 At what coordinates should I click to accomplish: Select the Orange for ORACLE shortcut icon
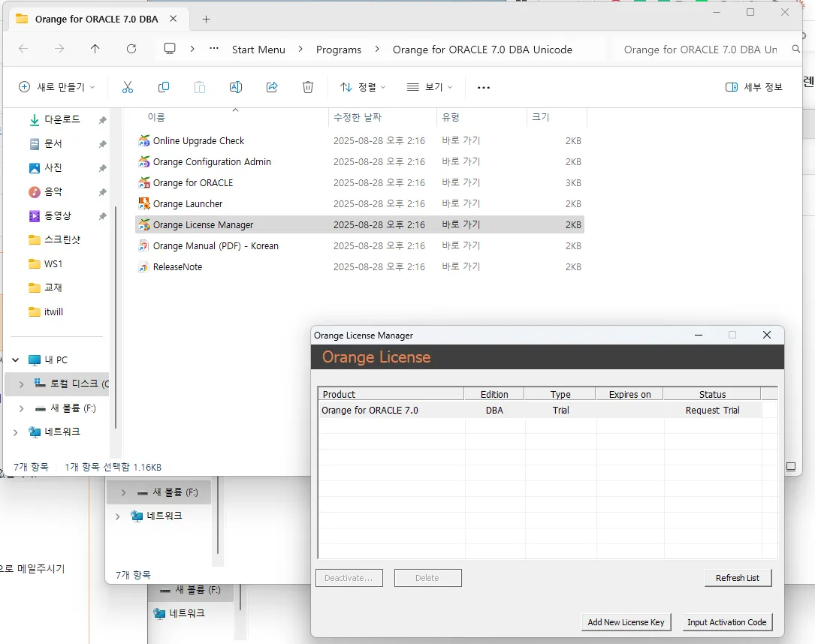click(144, 183)
